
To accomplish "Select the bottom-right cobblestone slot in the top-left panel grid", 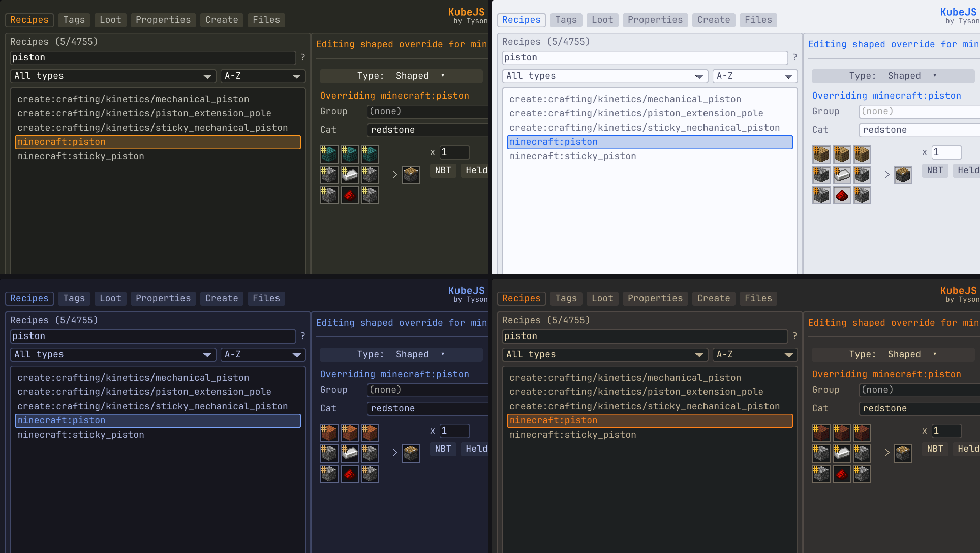I will click(370, 195).
